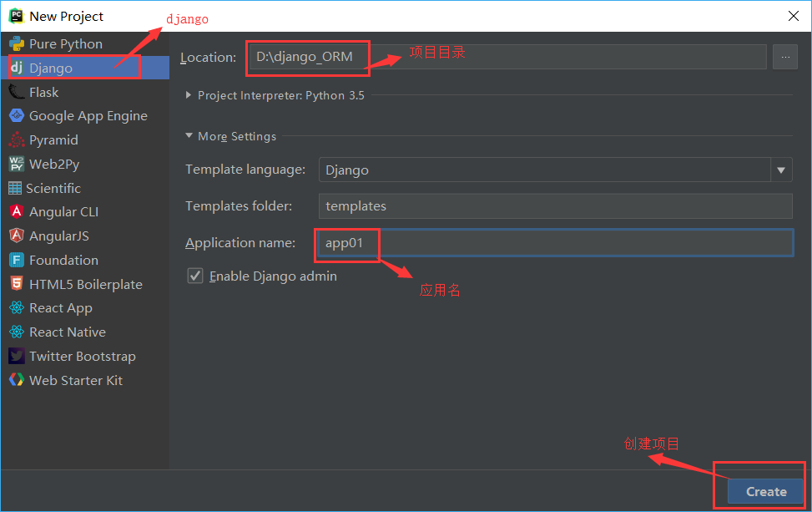Screen dimensions: 812x512
Task: Click the Application name input field
Action: coord(556,242)
